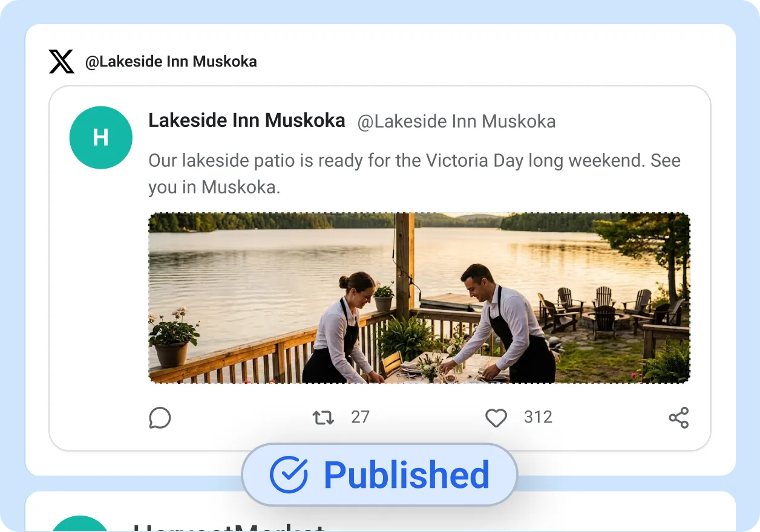
Task: Click the retweet count showing 27
Action: coord(360,417)
